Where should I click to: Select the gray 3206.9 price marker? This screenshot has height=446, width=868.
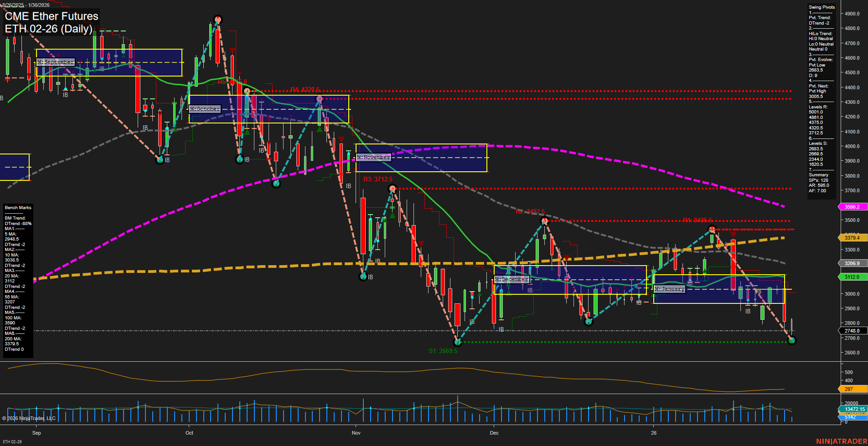tap(852, 263)
